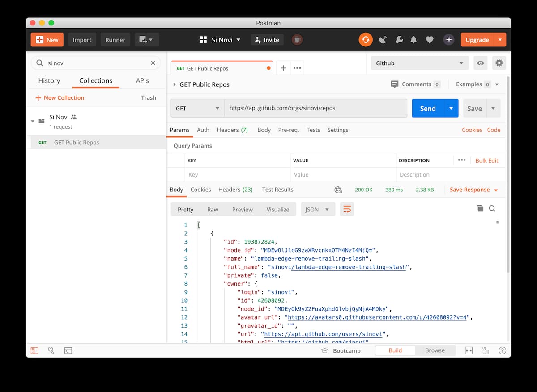Click New Collection link

[60, 97]
